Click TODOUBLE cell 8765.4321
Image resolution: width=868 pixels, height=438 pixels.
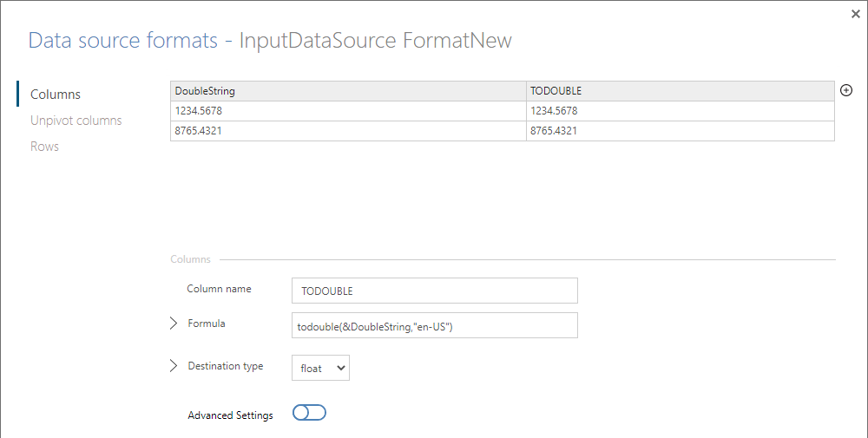(681, 131)
